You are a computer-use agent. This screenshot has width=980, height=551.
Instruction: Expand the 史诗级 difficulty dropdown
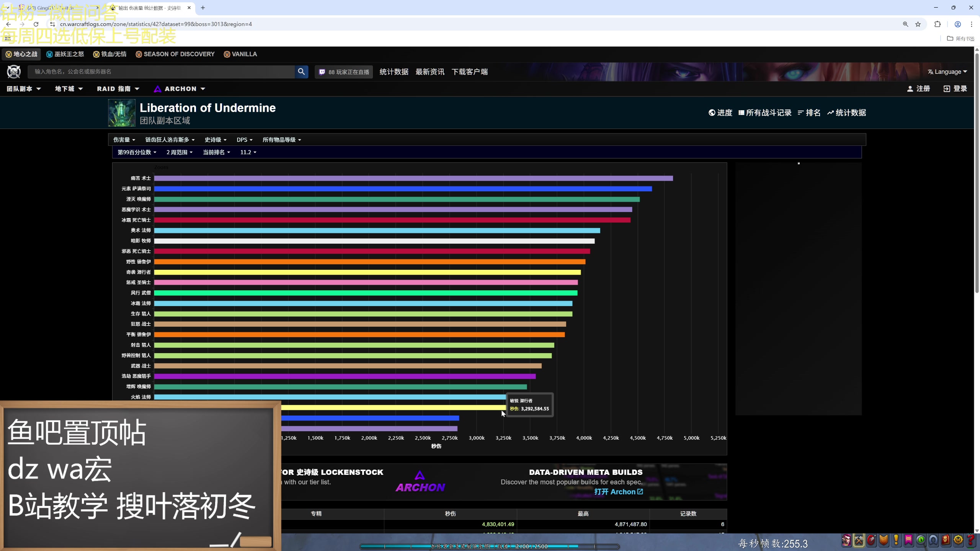pyautogui.click(x=216, y=140)
